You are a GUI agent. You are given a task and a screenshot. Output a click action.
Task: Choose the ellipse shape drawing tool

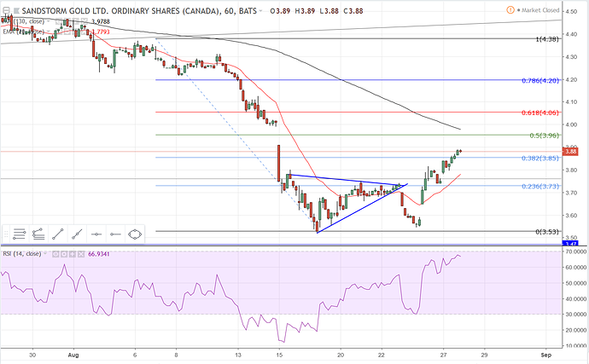tap(135, 232)
